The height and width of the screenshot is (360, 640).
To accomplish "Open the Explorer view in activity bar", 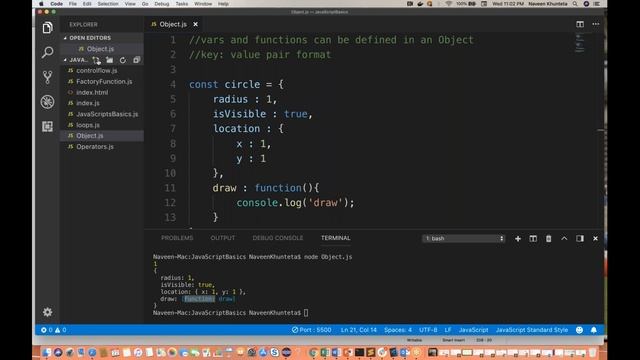I will click(x=47, y=28).
